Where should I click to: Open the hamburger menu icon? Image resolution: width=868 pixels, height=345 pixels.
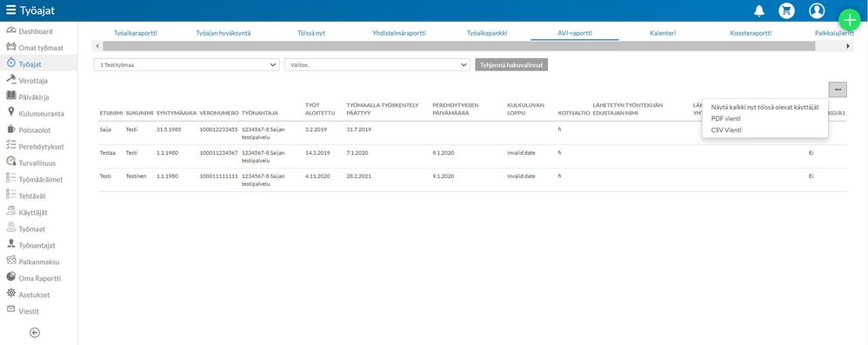click(x=10, y=10)
